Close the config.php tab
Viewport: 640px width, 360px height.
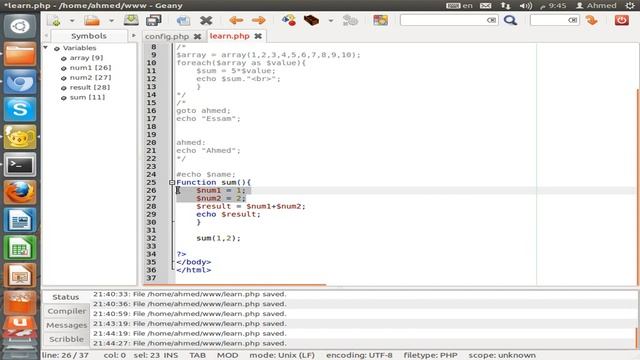click(198, 36)
